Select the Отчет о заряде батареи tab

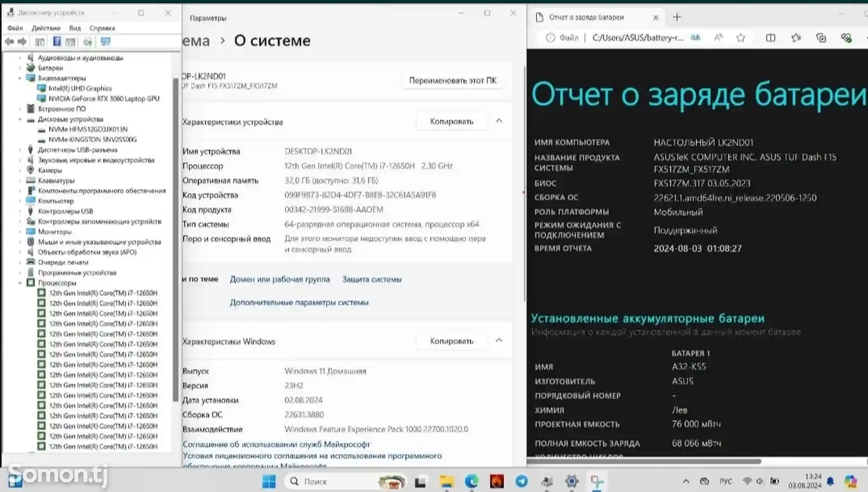(x=586, y=17)
